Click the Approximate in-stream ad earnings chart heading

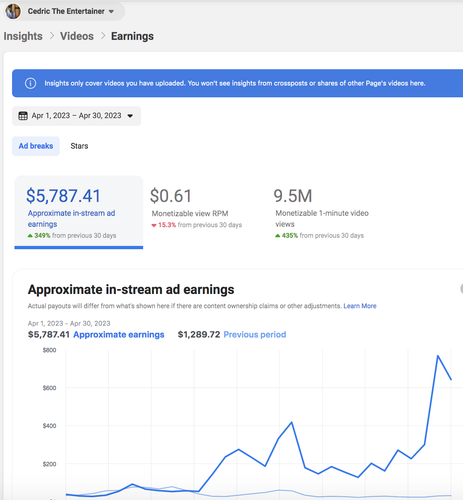point(131,289)
